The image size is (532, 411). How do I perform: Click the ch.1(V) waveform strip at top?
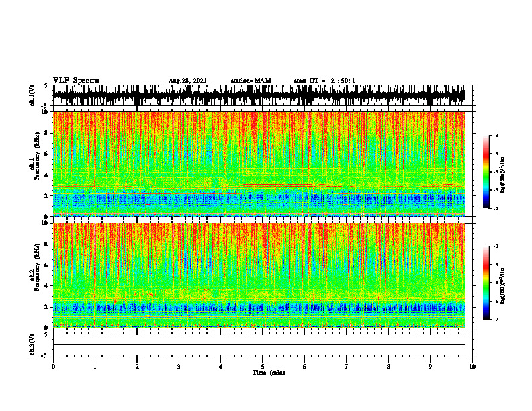(259, 95)
